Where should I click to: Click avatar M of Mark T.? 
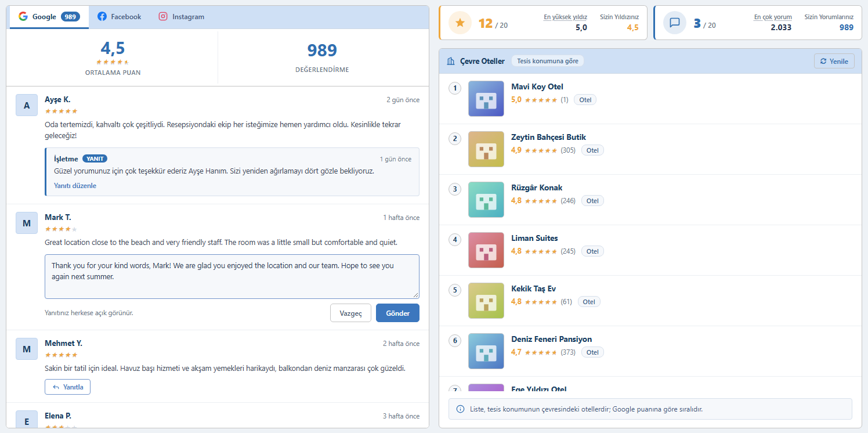point(27,223)
